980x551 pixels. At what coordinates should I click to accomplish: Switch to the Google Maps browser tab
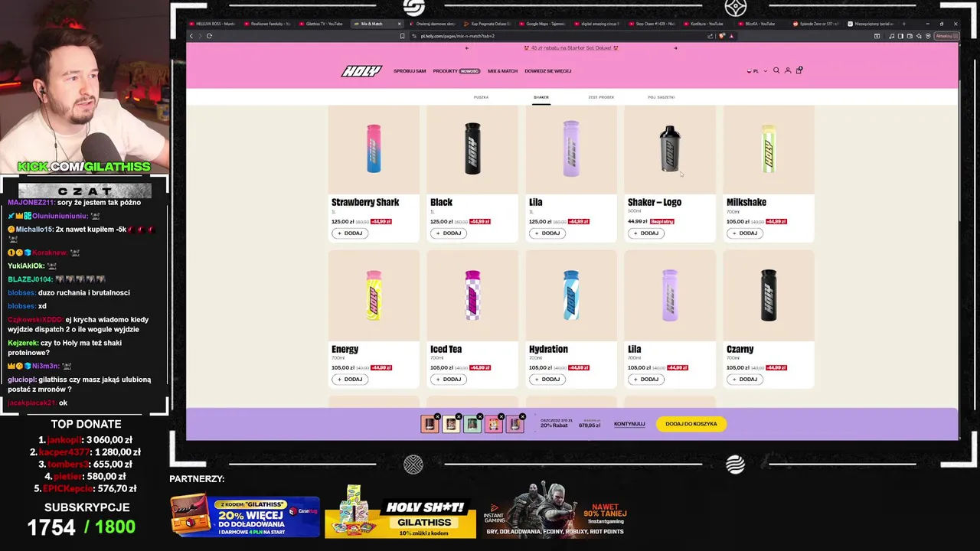[546, 24]
